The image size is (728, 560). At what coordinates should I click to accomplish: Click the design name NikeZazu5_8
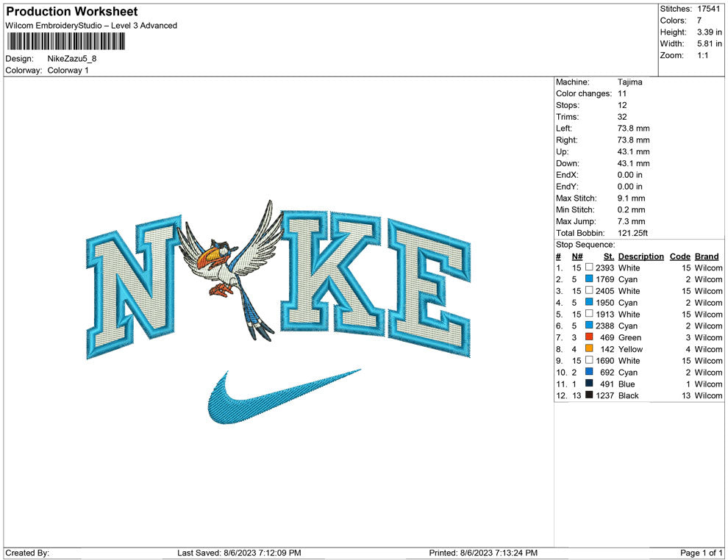(72, 59)
